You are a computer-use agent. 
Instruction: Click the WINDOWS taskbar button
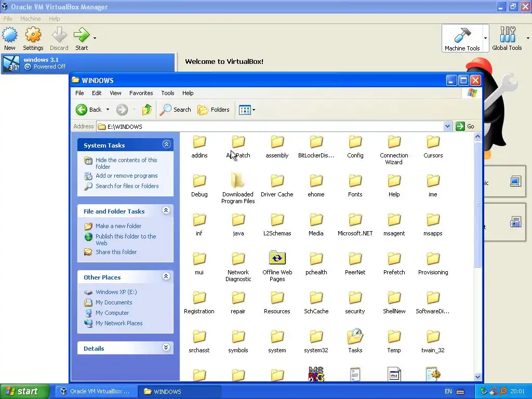179,391
